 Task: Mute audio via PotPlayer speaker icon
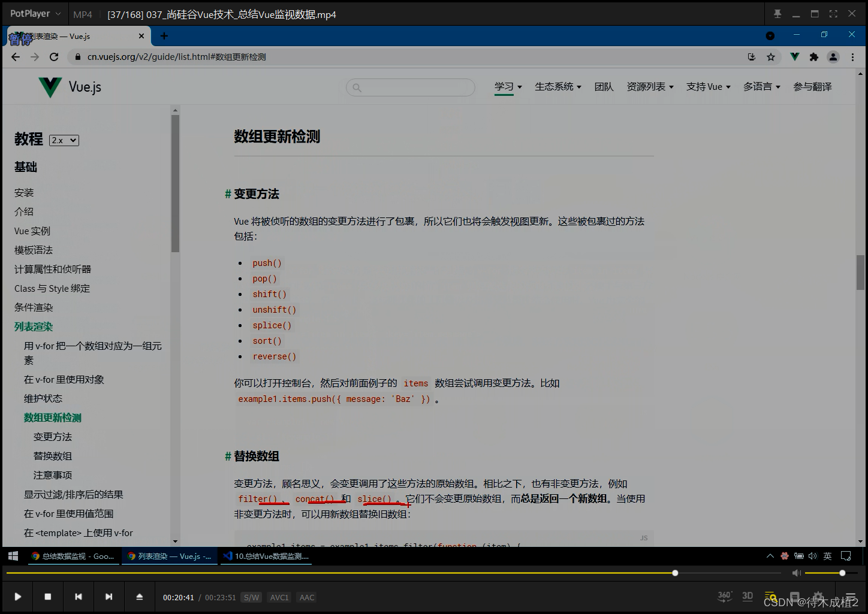797,573
